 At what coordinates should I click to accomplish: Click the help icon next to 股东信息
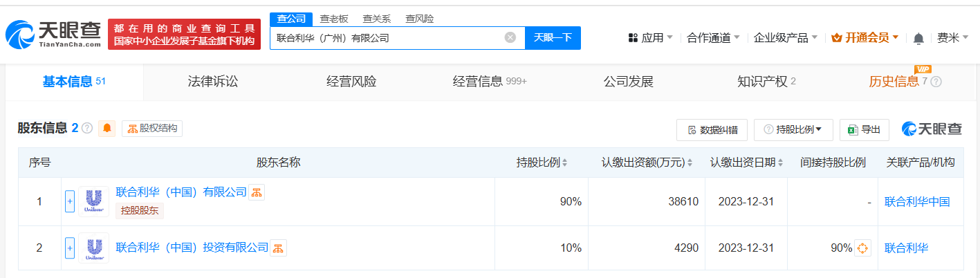click(87, 128)
